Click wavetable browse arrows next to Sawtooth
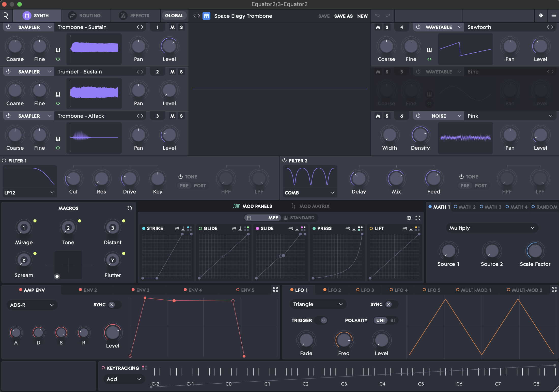 (550, 27)
